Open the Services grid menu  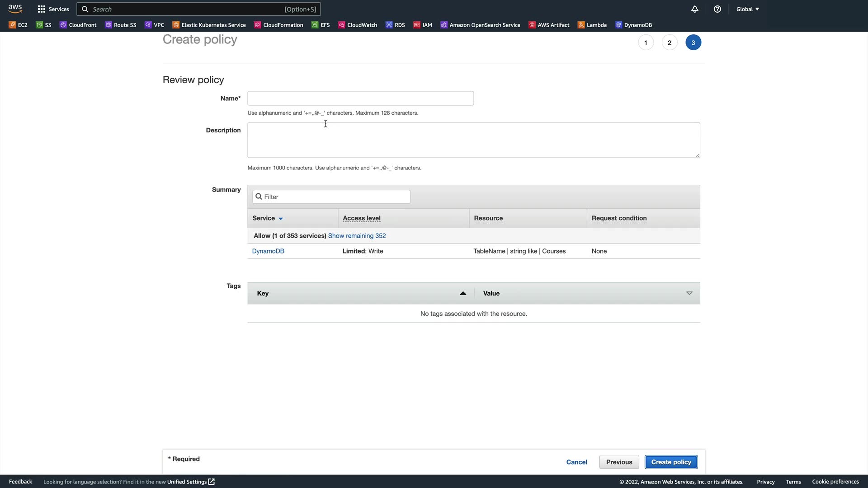(53, 9)
